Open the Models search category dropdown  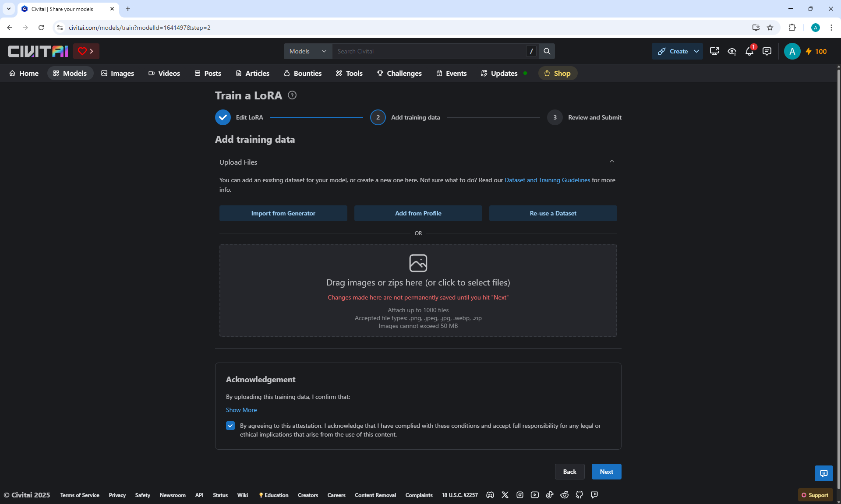[x=308, y=51]
